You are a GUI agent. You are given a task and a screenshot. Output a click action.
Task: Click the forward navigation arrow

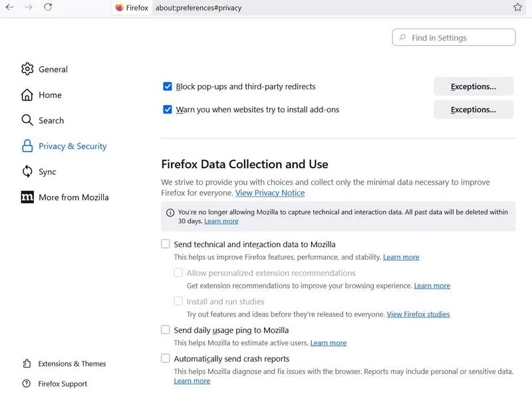pos(29,7)
